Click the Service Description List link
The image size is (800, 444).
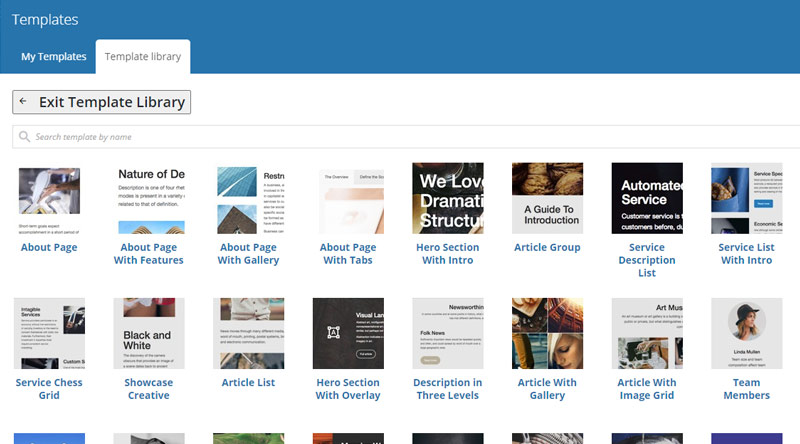tap(647, 260)
